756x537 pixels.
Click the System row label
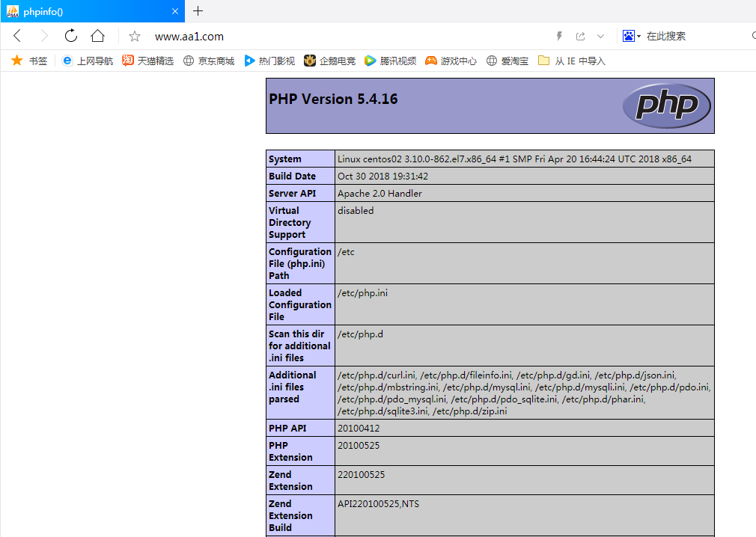[285, 159]
